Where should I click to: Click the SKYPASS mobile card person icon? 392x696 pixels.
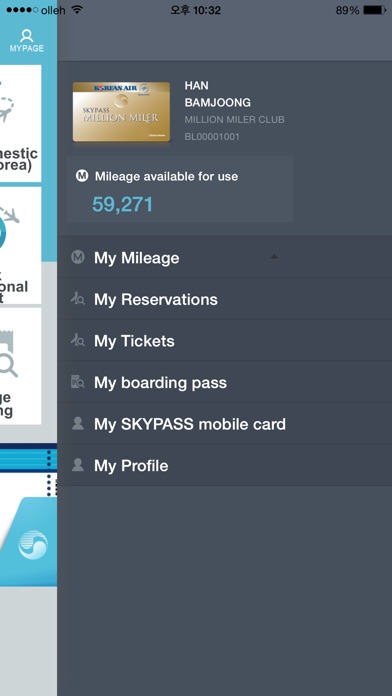click(x=78, y=423)
